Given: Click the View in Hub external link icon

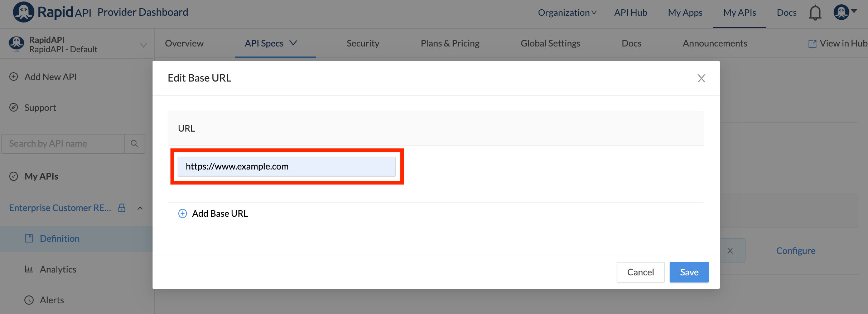Looking at the screenshot, I should pos(812,44).
